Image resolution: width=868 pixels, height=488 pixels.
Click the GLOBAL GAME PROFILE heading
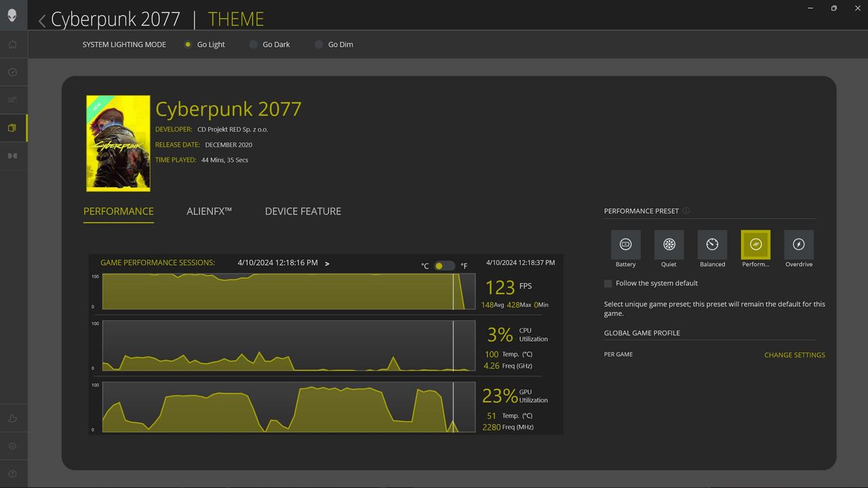[642, 333]
